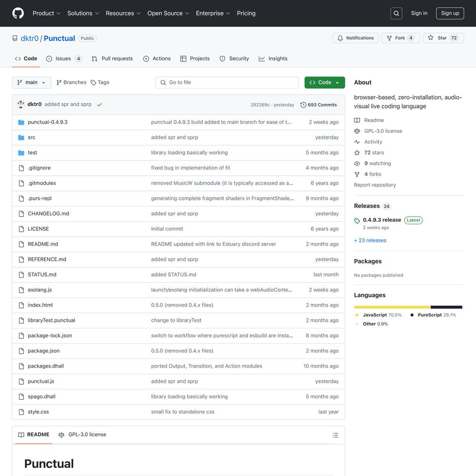476x476 pixels.
Task: Open 693 Commits history
Action: (x=318, y=105)
